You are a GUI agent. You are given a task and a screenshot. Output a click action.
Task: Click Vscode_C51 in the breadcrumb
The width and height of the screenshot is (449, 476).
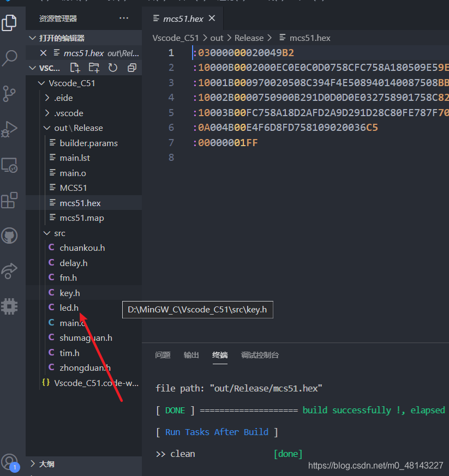pyautogui.click(x=176, y=38)
